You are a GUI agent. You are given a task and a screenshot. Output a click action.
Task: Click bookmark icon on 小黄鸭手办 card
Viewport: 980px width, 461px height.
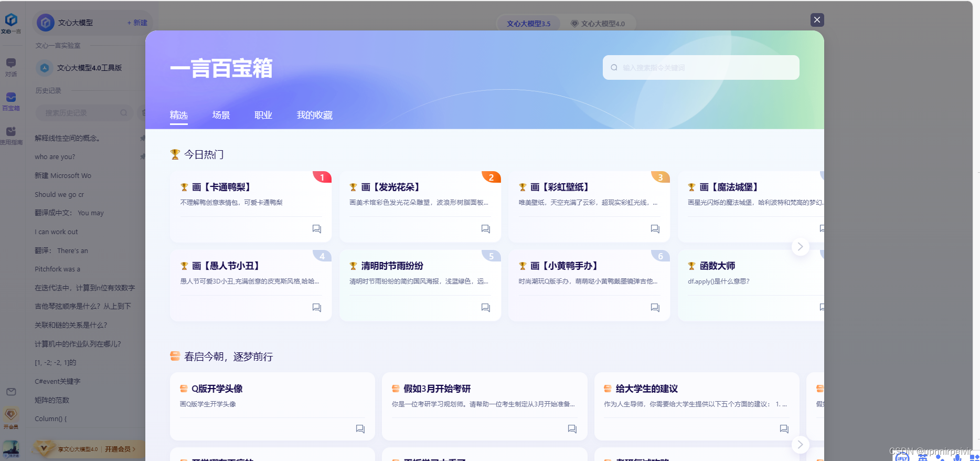[x=655, y=308]
